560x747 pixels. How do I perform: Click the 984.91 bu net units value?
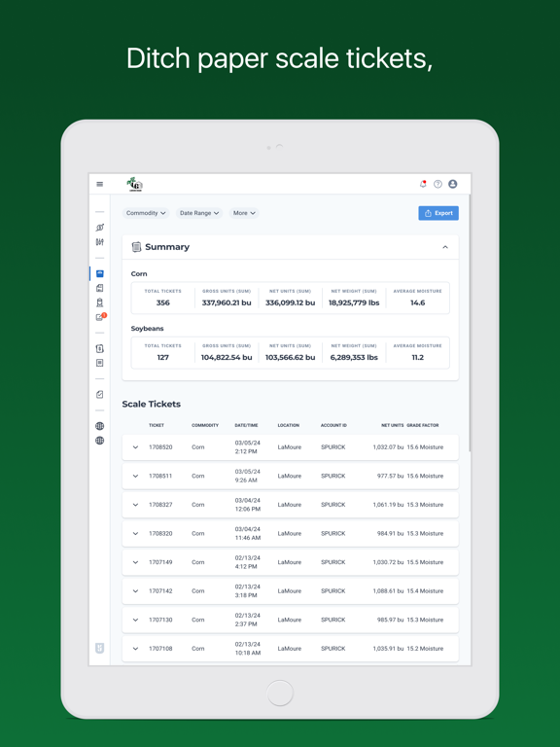[391, 534]
